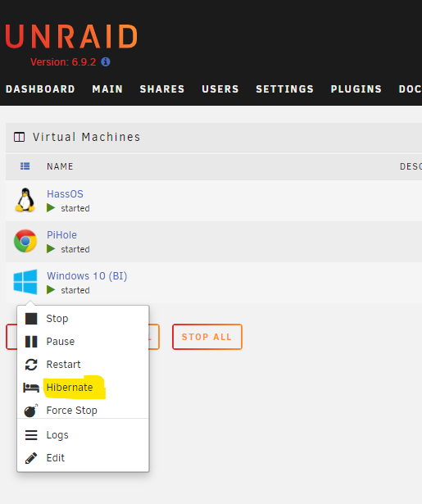Image resolution: width=422 pixels, height=504 pixels.
Task: Click the STOP ALL button
Action: (207, 337)
